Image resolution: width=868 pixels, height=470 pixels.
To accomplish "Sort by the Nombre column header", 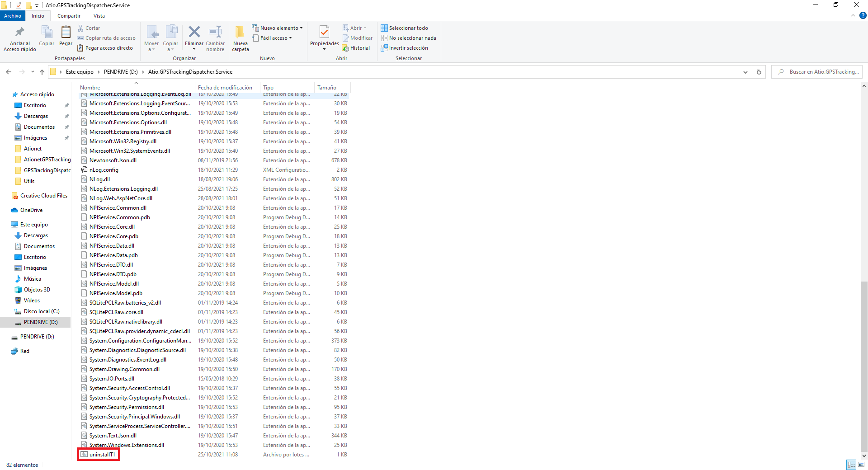I will coord(90,88).
